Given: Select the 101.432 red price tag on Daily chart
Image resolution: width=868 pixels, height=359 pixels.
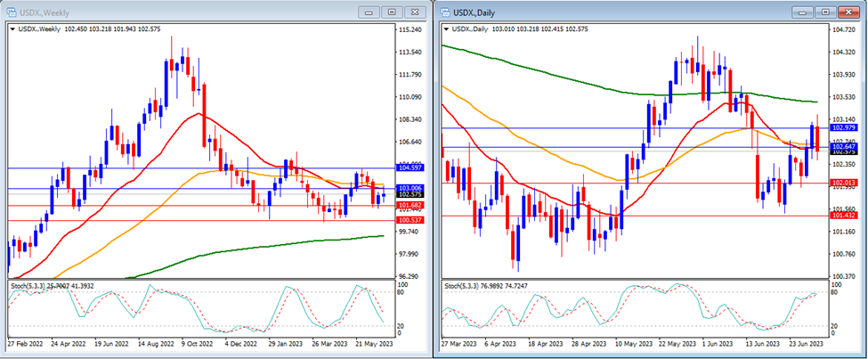Looking at the screenshot, I should click(x=844, y=216).
